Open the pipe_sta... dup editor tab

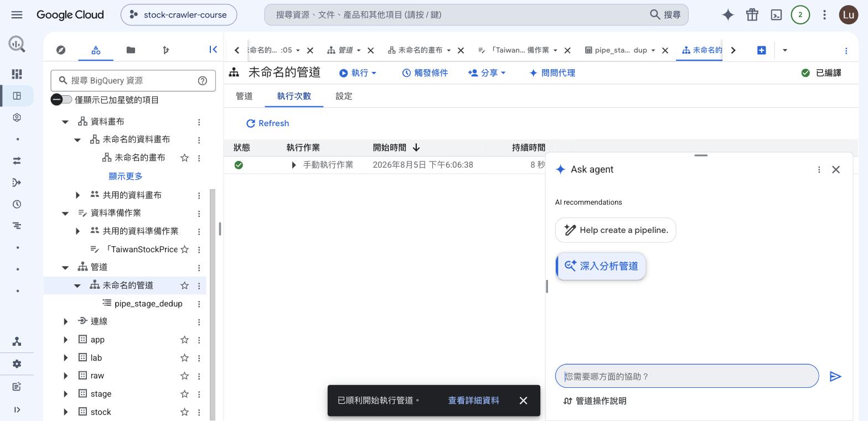click(621, 50)
